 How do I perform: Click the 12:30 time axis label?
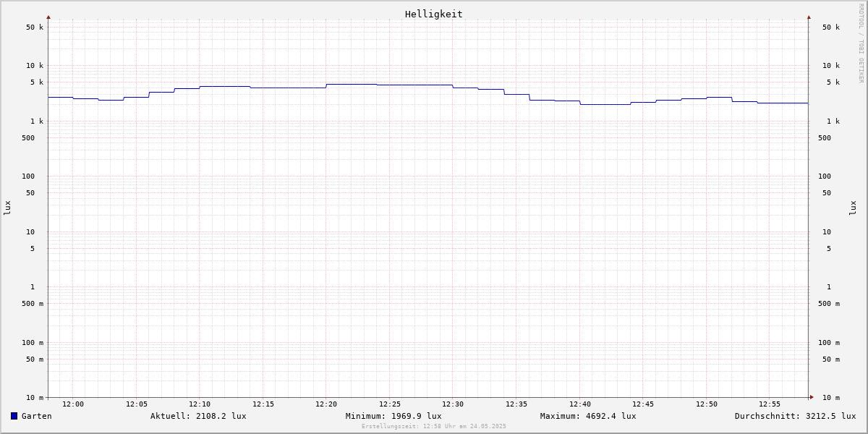(x=453, y=404)
